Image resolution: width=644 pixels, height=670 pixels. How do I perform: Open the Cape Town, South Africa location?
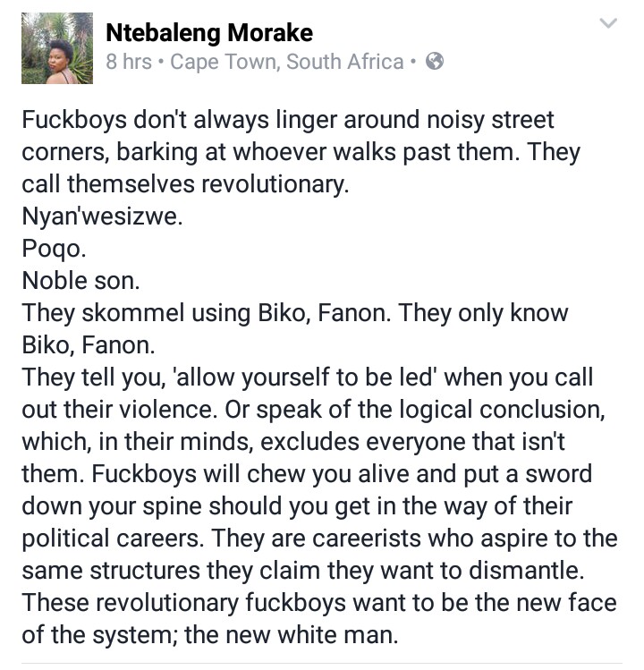pyautogui.click(x=286, y=62)
